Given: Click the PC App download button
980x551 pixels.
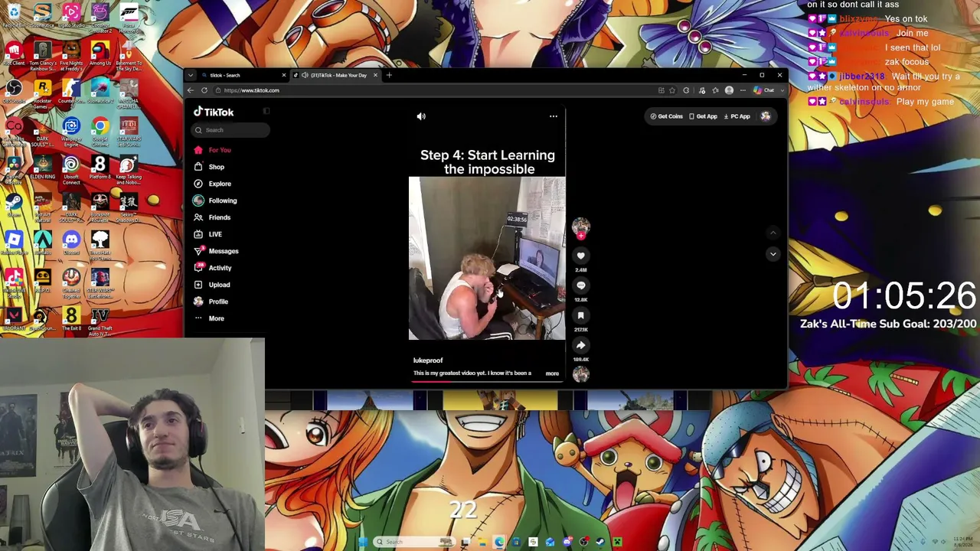Looking at the screenshot, I should [737, 116].
